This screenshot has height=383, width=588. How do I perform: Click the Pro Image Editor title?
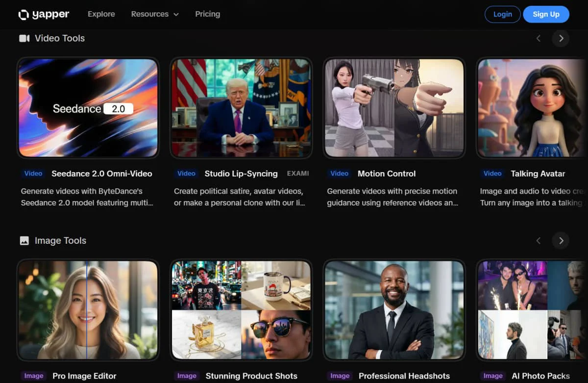pyautogui.click(x=84, y=376)
